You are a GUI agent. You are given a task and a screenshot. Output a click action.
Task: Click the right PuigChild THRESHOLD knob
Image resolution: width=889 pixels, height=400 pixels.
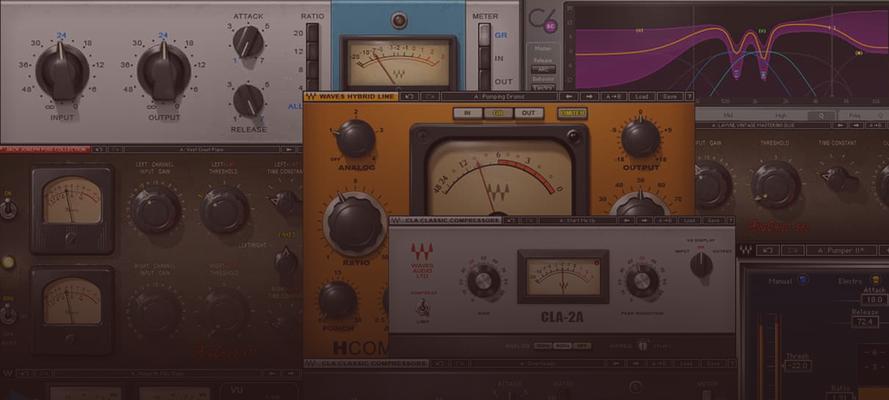point(775,184)
